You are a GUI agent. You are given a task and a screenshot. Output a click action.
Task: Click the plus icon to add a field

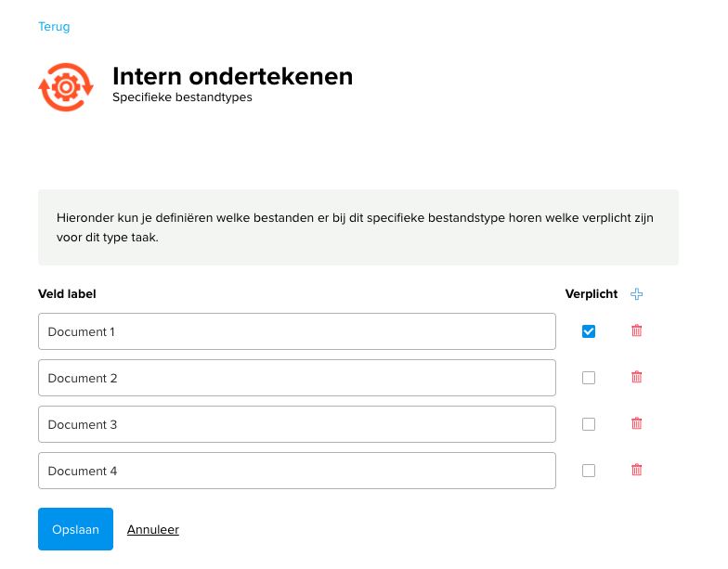tap(637, 293)
